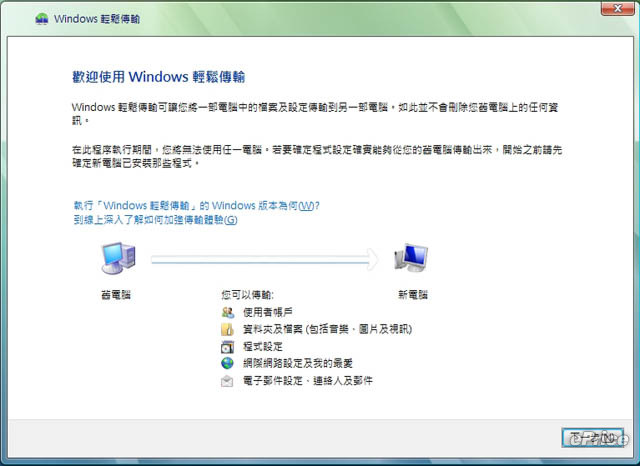Image resolution: width=640 pixels, height=466 pixels.
Task: Click the Windows Easy Transfer title bar icon
Action: 42,19
